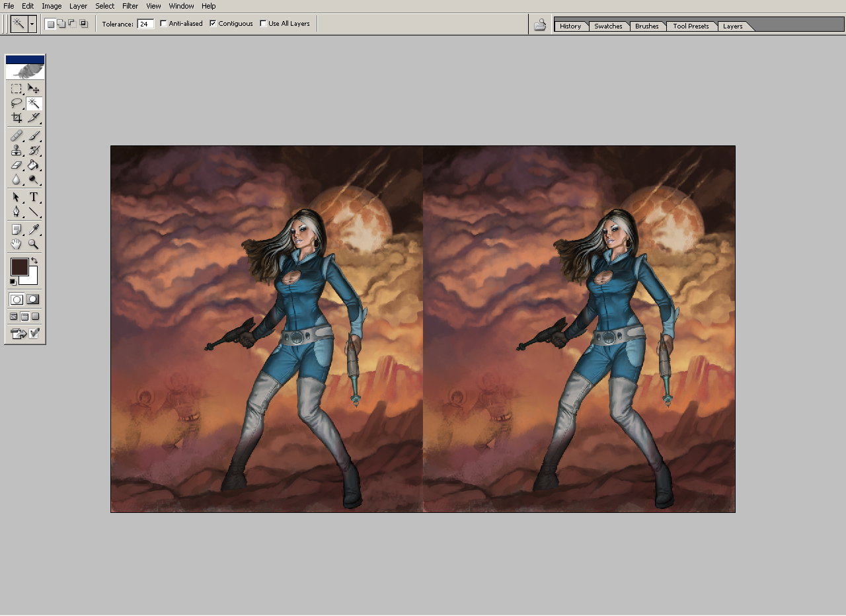The image size is (846, 616).
Task: Enable the Use All Layers checkbox
Action: [x=263, y=23]
